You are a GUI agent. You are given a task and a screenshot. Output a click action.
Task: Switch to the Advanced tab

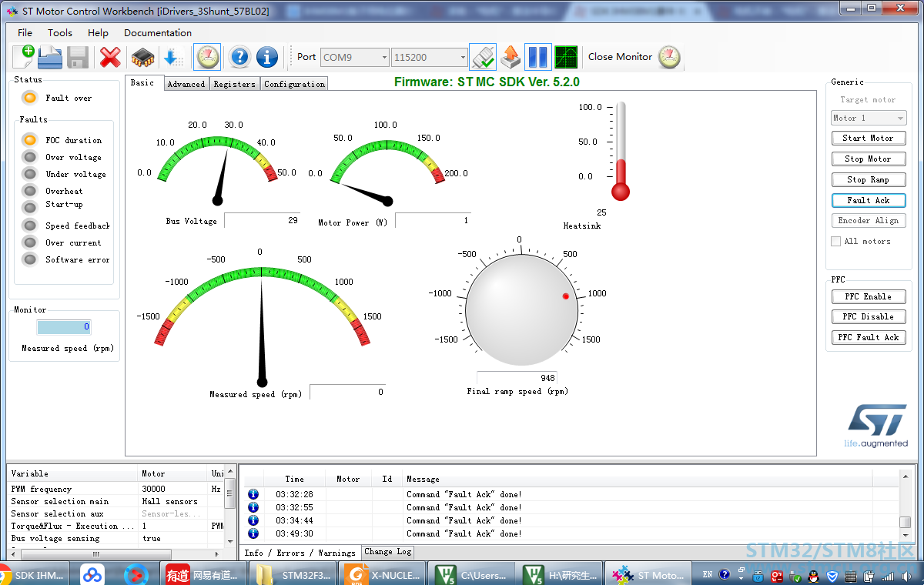click(186, 84)
